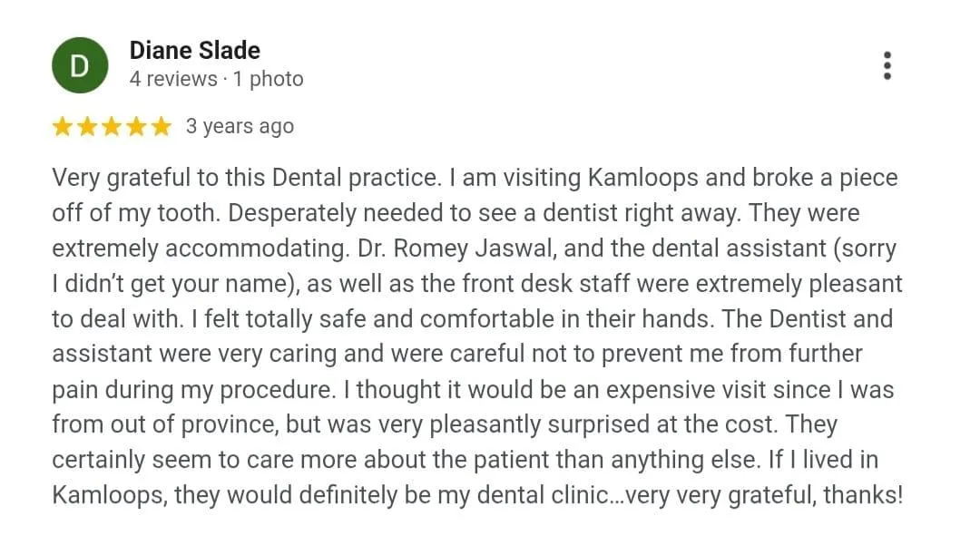Open Diane Slade's reviewer profile name
Image resolution: width=980 pixels, height=545 pixels.
pos(194,51)
